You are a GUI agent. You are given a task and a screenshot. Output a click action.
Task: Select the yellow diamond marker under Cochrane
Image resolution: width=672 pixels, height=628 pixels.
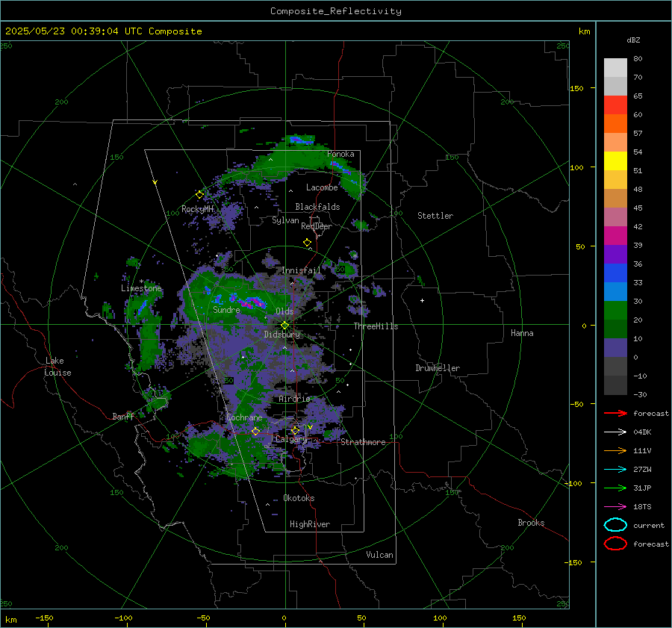pyautogui.click(x=255, y=431)
